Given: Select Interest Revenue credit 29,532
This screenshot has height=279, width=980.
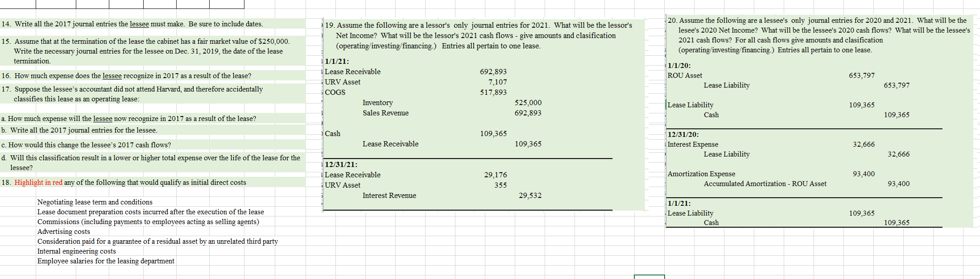Looking at the screenshot, I should (530, 196).
